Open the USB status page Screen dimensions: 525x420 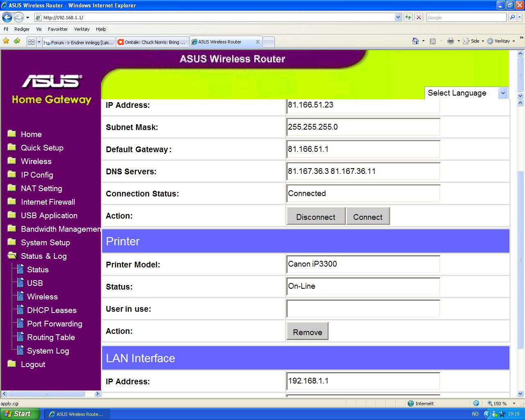point(35,283)
